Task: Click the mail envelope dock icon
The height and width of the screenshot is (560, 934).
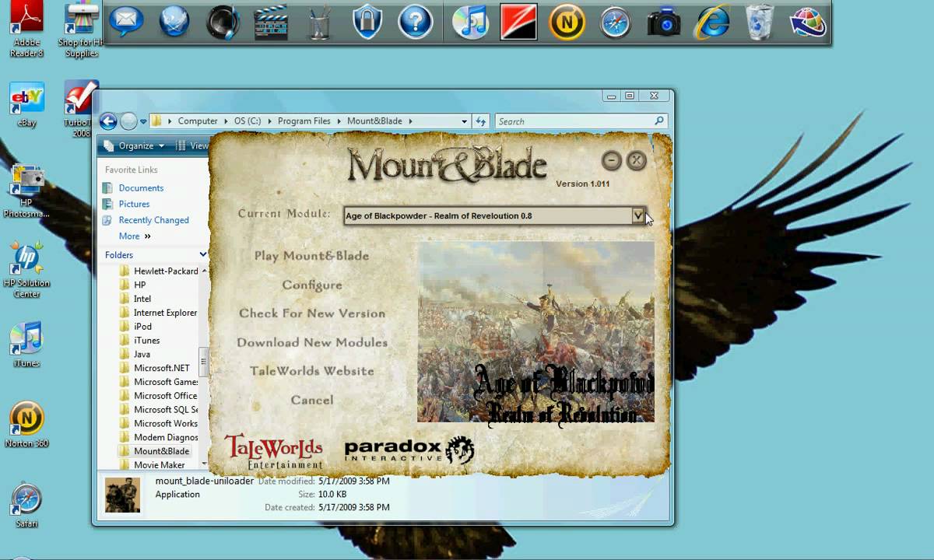Action: pyautogui.click(x=126, y=21)
